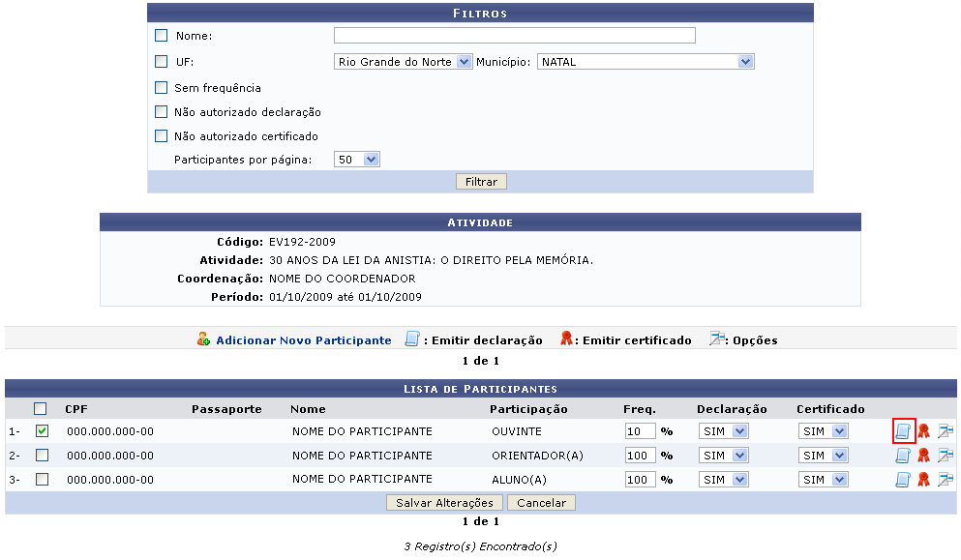Emit certificate for participant row 2
The height and width of the screenshot is (560, 961).
[x=924, y=456]
